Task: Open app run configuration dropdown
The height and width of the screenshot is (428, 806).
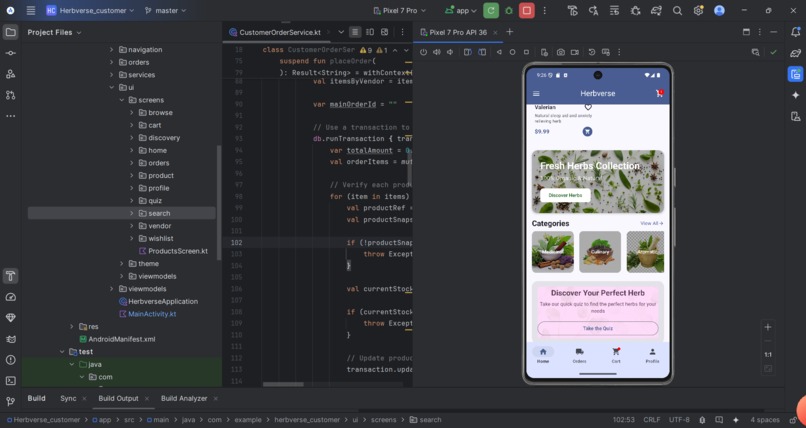Action: pyautogui.click(x=461, y=10)
